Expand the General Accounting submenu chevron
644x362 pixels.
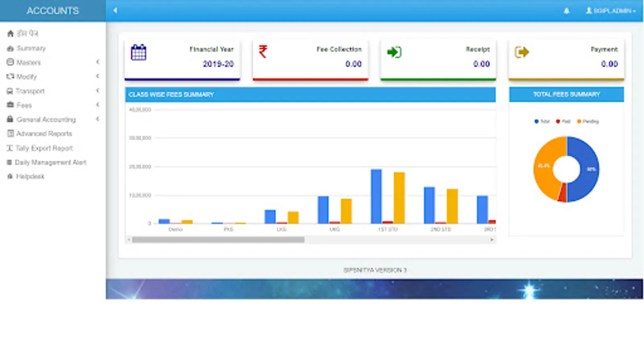click(x=98, y=119)
